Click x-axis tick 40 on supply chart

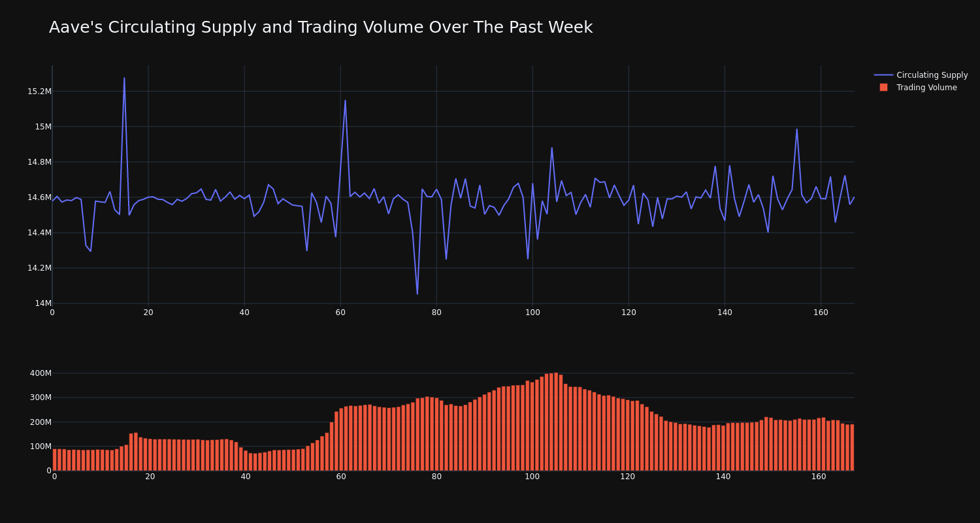pyautogui.click(x=244, y=312)
